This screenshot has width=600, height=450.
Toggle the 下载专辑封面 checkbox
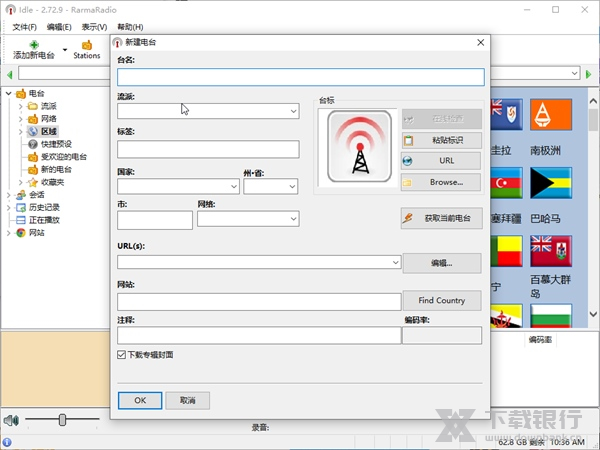[122, 355]
